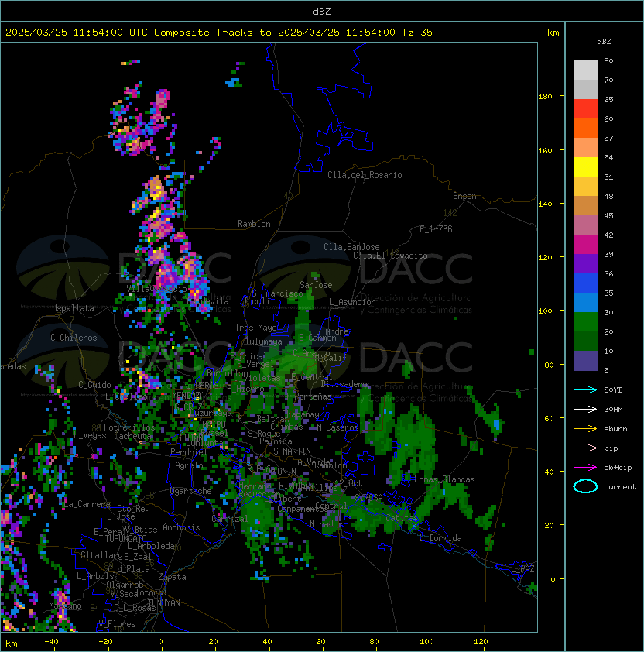This screenshot has height=652, width=644.
Task: Click the L_Dormida label
Action: click(440, 538)
